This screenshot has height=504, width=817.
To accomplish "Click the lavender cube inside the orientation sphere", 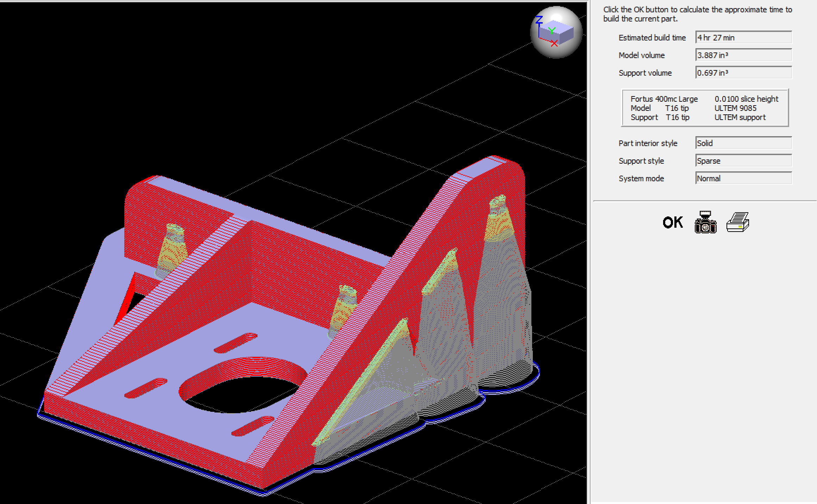I will (x=560, y=32).
